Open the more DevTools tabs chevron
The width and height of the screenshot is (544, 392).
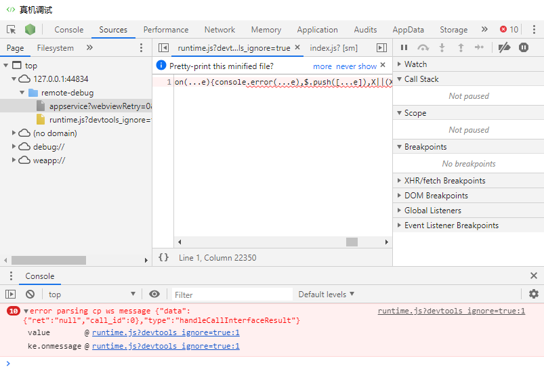coord(484,30)
